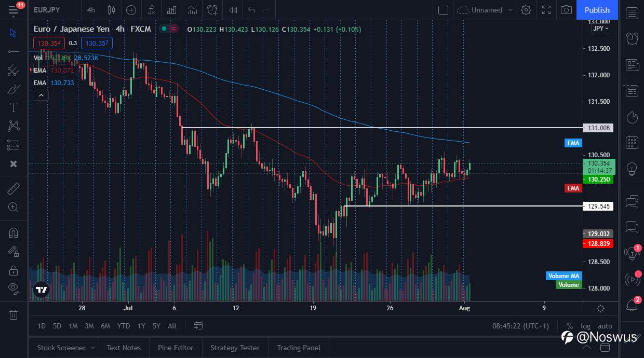Open the select layout square icon

pyautogui.click(x=443, y=10)
